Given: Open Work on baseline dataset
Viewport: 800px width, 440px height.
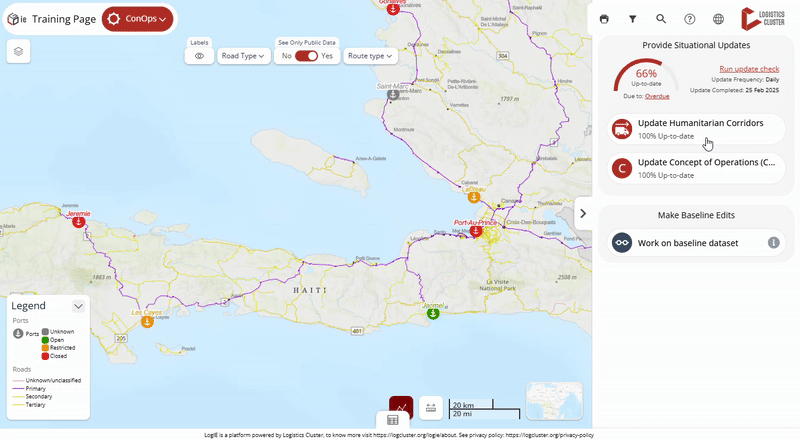Looking at the screenshot, I should click(x=696, y=243).
